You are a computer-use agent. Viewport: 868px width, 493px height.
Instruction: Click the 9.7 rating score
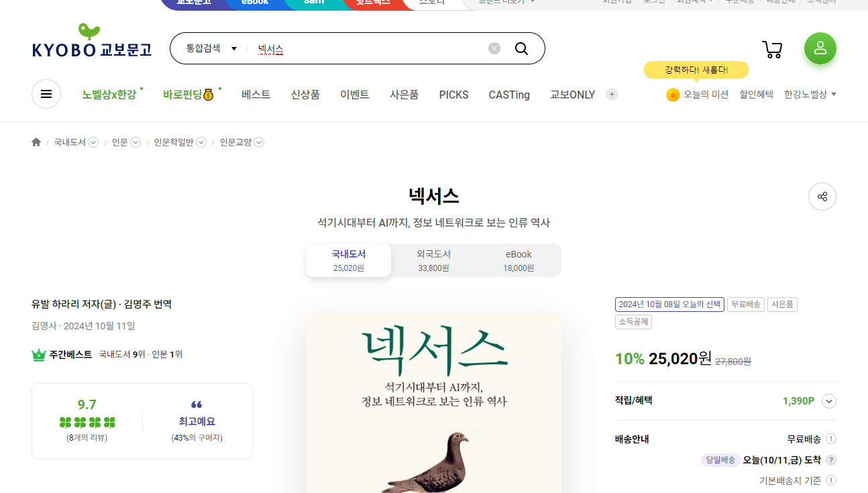(x=87, y=404)
